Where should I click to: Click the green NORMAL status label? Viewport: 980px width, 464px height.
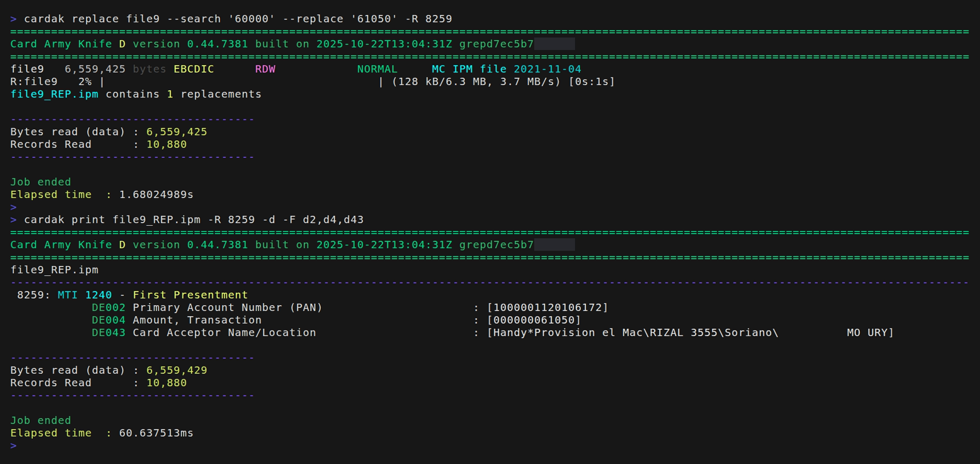click(x=377, y=69)
